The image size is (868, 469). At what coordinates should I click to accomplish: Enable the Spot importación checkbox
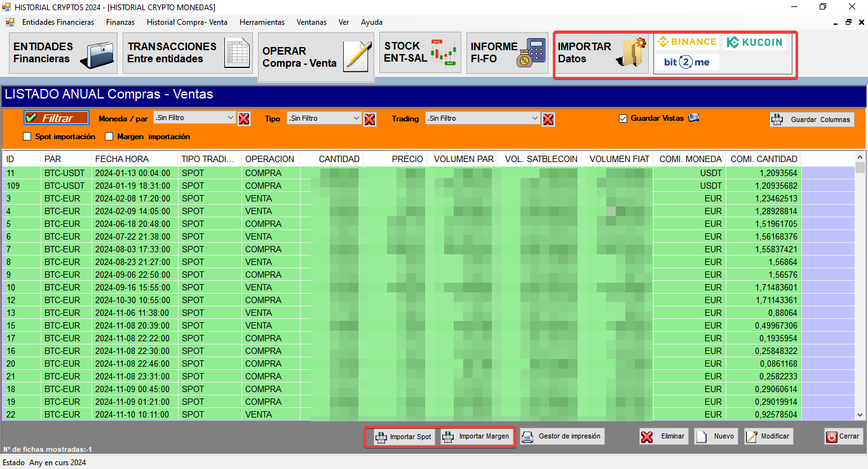pos(27,137)
